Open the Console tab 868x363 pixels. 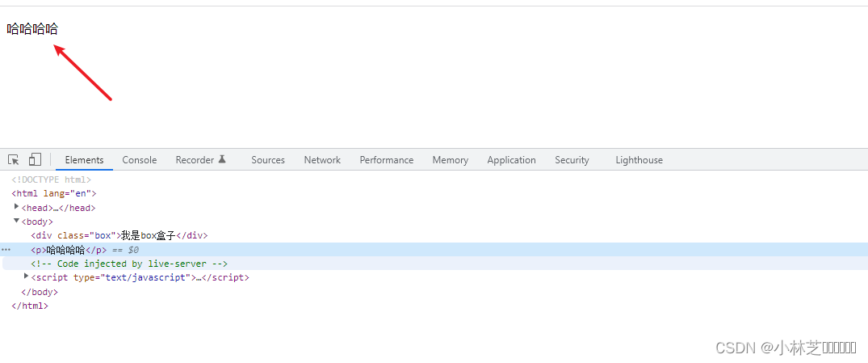140,159
